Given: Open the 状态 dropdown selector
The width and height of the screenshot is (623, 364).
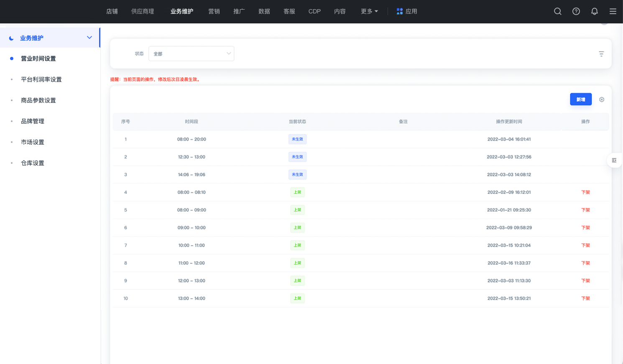Looking at the screenshot, I should coord(191,53).
